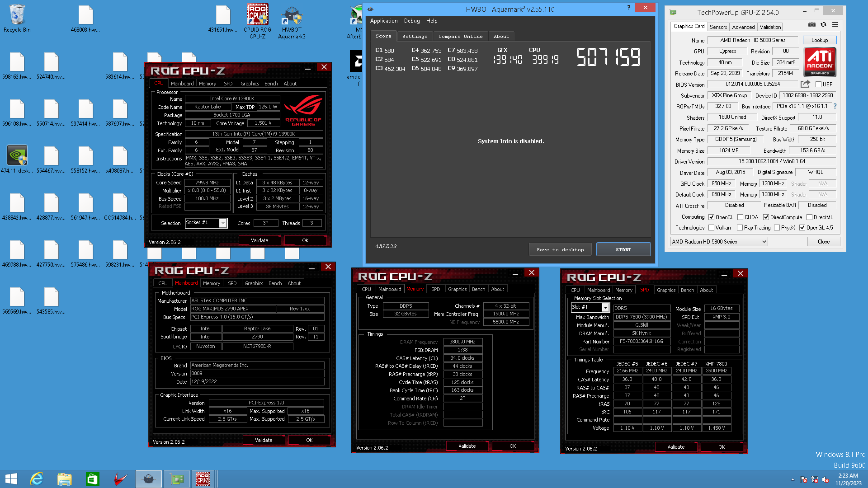Screen dimensions: 868x488
Task: Open the Windows Store taskbar icon
Action: pos(93,479)
